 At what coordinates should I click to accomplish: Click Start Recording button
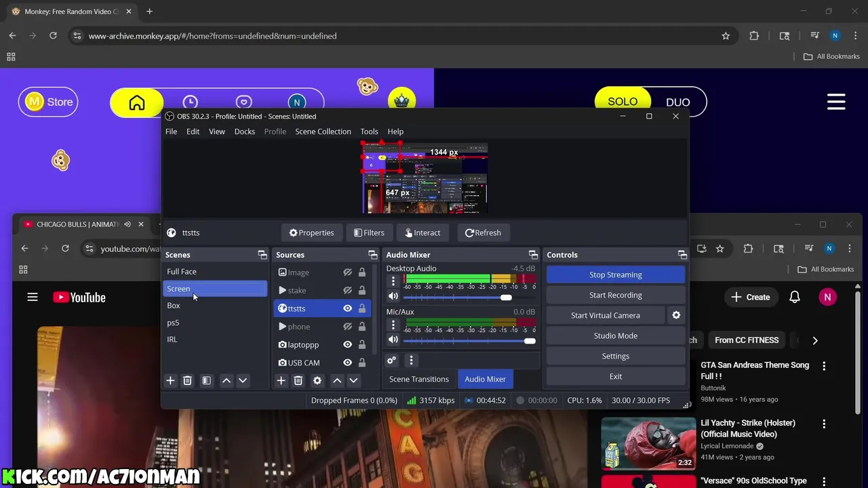[x=616, y=295]
